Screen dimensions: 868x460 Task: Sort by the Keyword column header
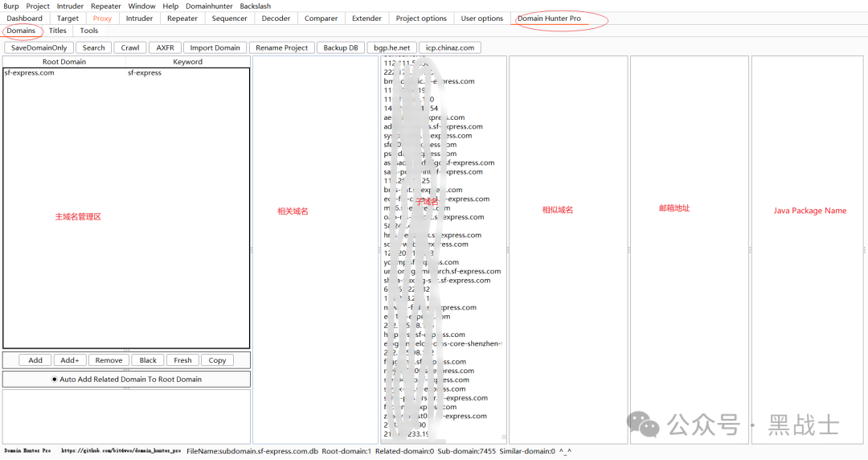[187, 61]
